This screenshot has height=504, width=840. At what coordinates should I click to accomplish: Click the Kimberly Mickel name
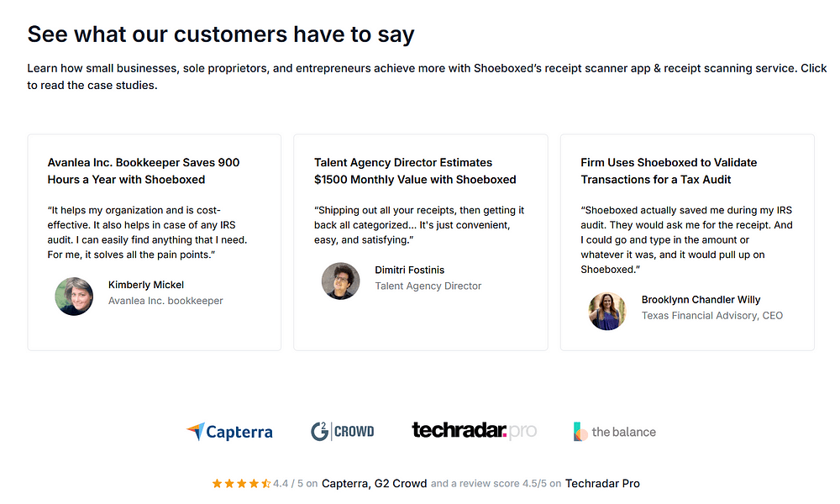coord(145,285)
